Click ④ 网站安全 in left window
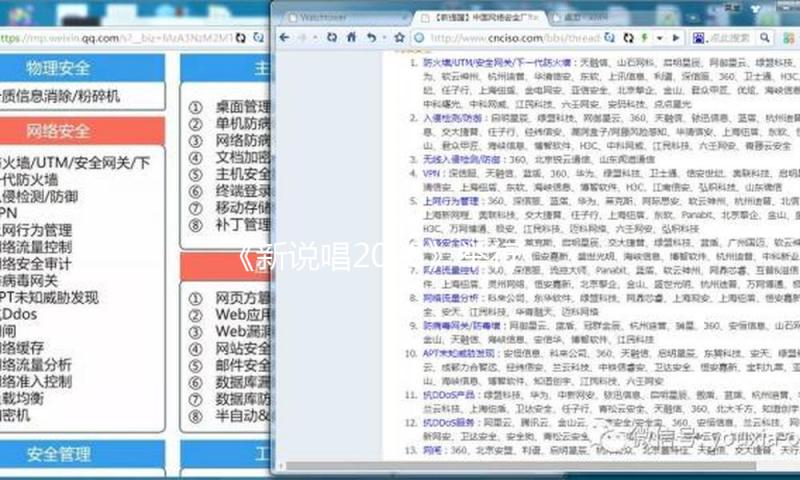Viewport: 800px width, 480px height. tap(230, 348)
